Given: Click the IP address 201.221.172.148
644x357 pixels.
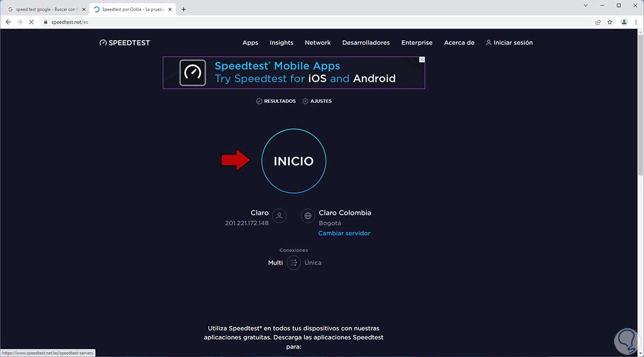Looking at the screenshot, I should [247, 223].
